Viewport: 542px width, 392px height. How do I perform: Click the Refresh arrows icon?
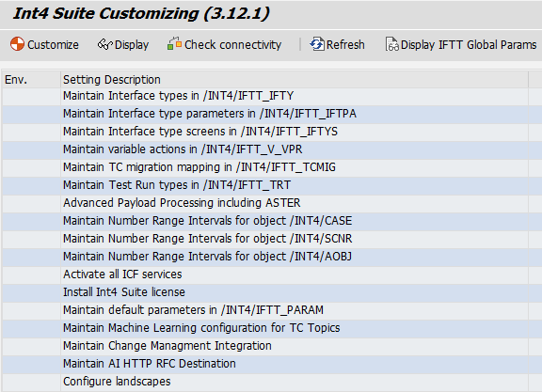317,44
